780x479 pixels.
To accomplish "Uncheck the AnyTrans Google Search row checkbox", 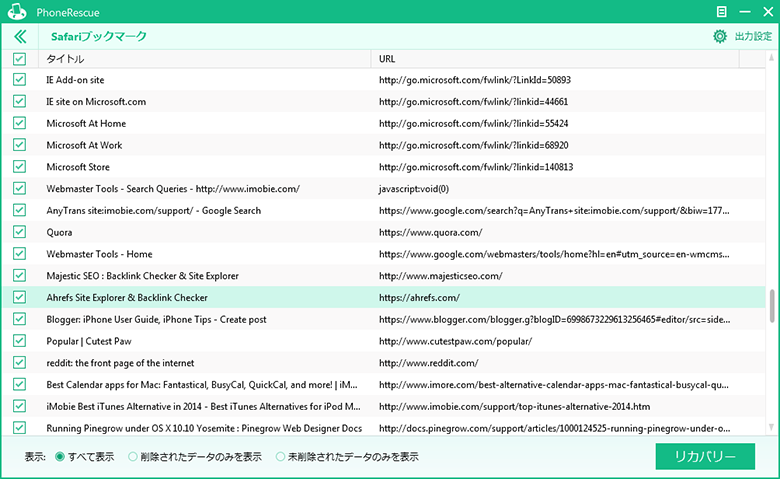I will [19, 210].
